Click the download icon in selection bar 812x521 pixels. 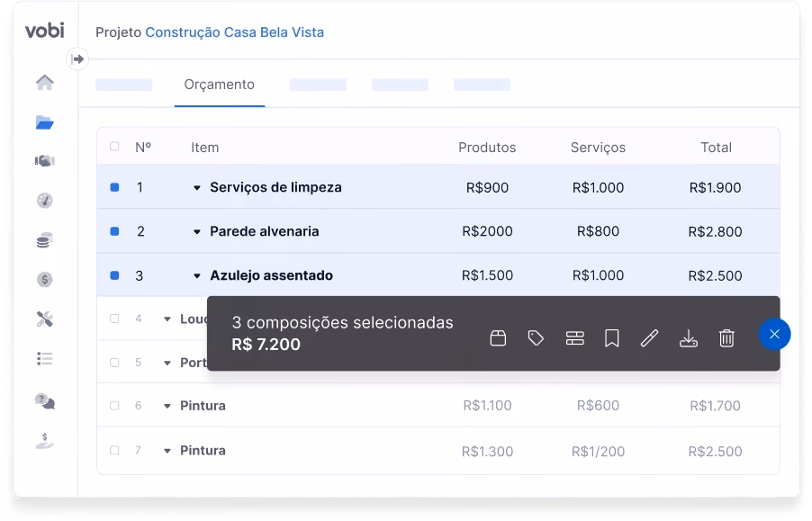pos(689,338)
